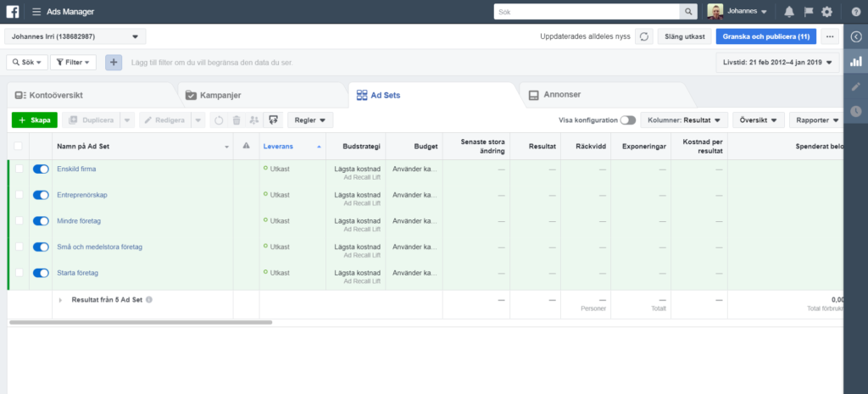The image size is (868, 394).
Task: Open the Starta företag ad set link
Action: [77, 273]
